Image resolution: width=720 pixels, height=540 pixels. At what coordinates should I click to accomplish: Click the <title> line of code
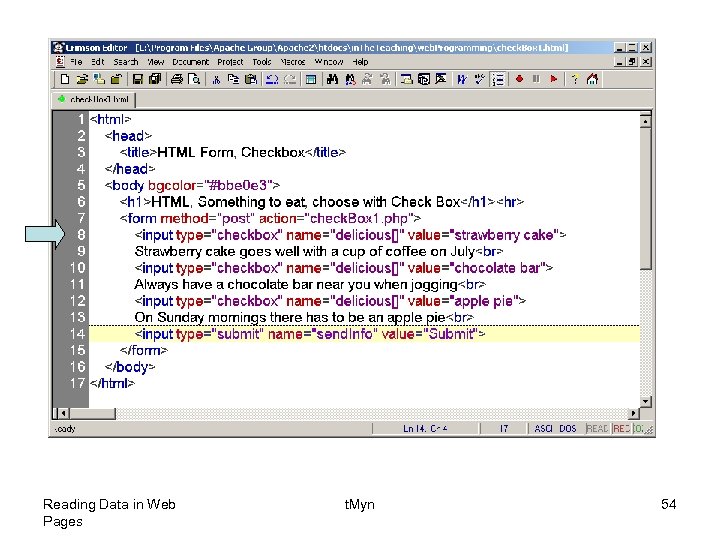point(232,152)
